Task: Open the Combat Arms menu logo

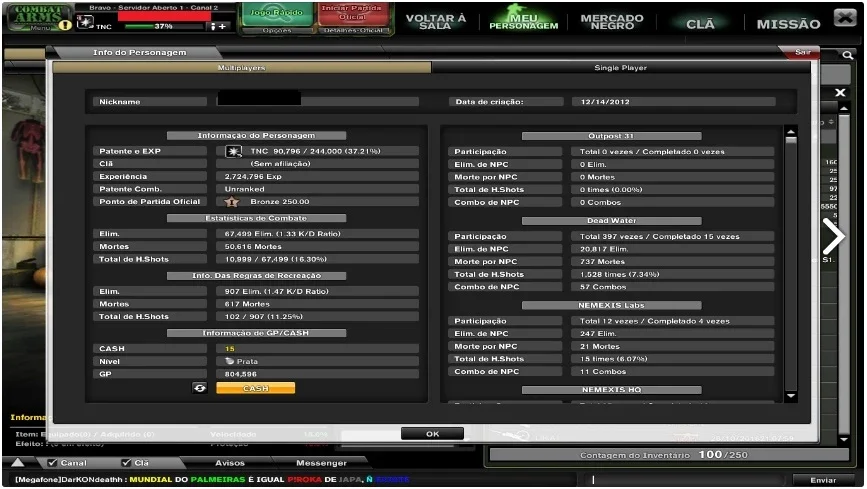Action: tap(38, 17)
